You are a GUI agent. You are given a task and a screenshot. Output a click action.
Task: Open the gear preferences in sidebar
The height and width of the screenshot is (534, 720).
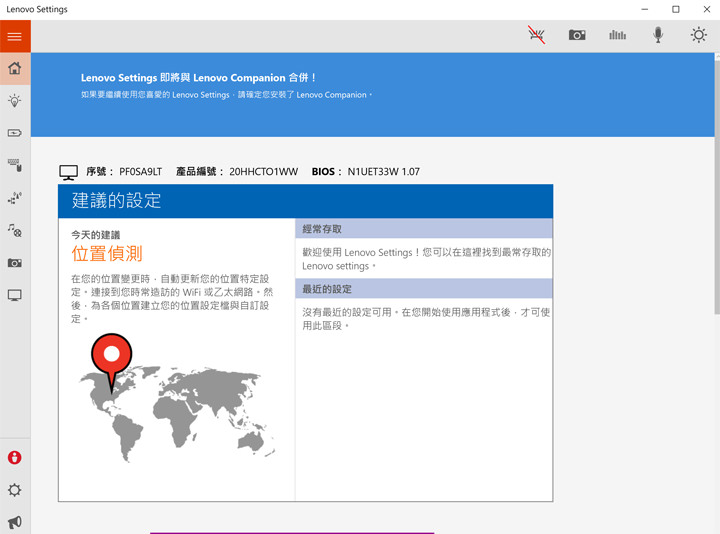pyautogui.click(x=15, y=490)
